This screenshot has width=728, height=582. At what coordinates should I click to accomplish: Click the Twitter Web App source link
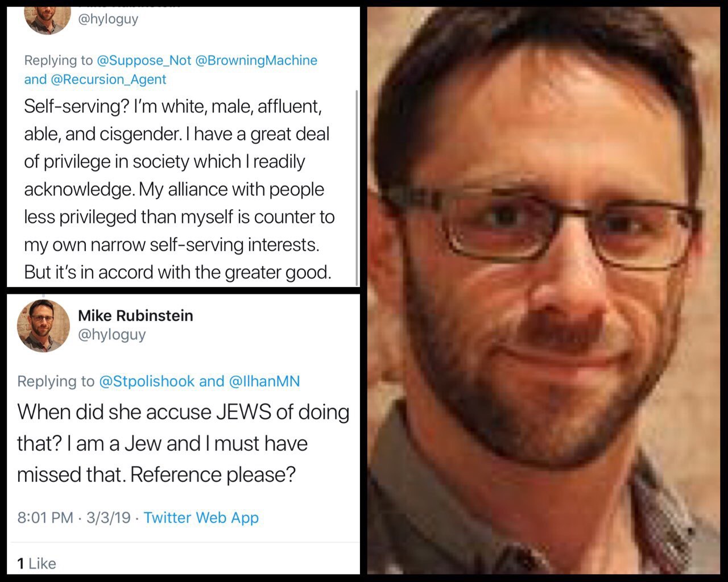pos(201,518)
